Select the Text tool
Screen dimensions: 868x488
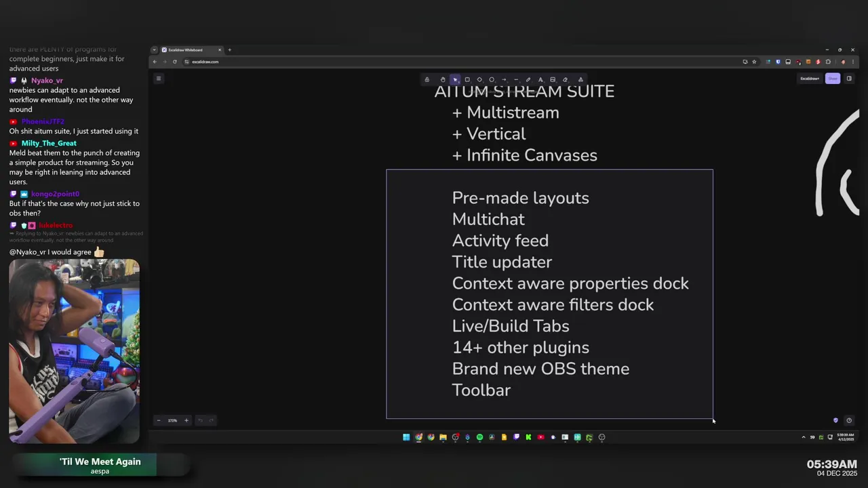[540, 79]
